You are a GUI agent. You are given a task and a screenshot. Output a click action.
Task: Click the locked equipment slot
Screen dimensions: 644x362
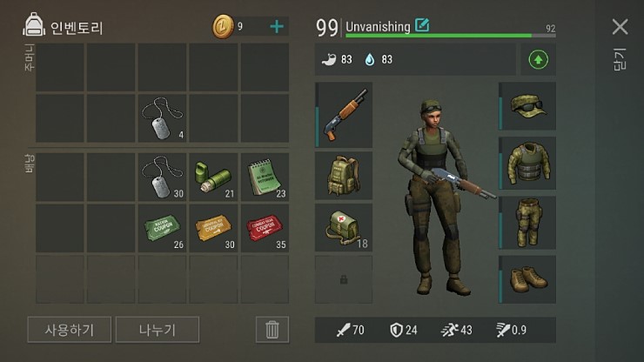click(x=344, y=279)
